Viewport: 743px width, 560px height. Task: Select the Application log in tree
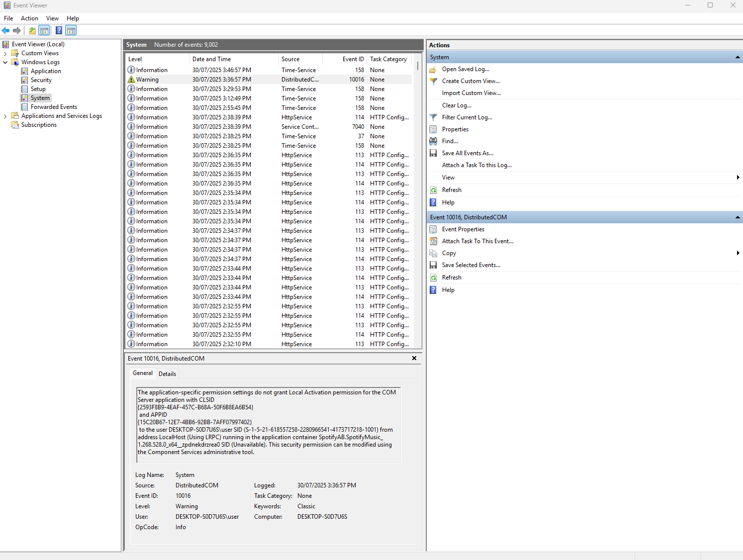click(46, 71)
